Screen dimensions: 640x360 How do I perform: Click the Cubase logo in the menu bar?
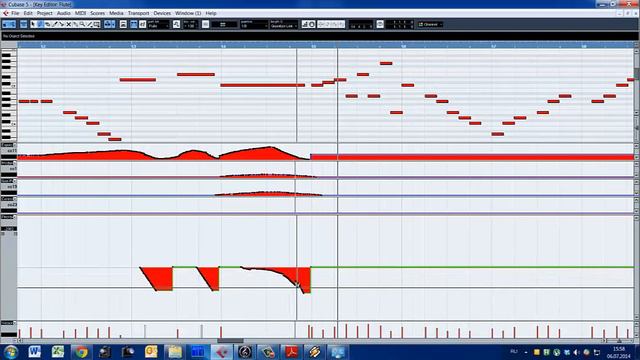(x=6, y=13)
